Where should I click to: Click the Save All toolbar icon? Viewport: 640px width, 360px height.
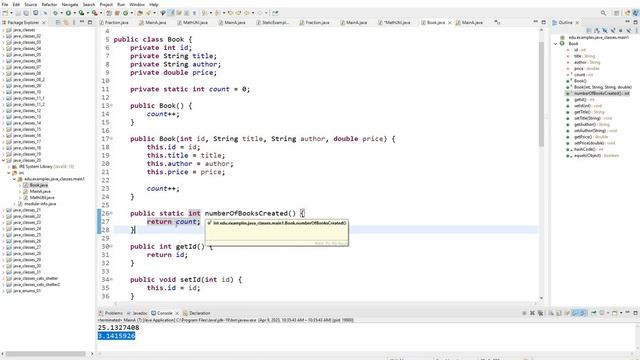[26, 13]
